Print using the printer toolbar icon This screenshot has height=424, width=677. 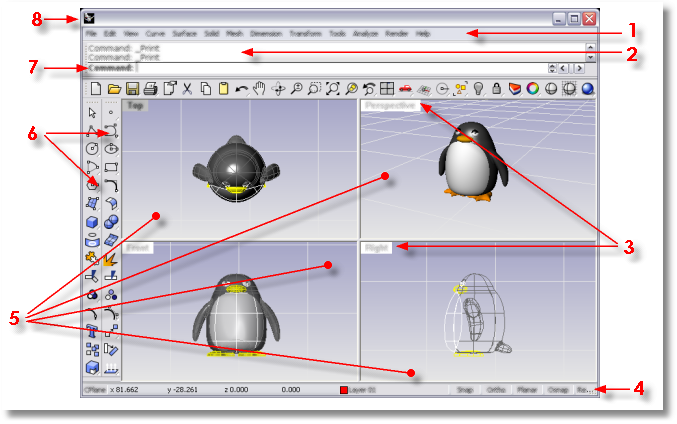click(x=150, y=89)
